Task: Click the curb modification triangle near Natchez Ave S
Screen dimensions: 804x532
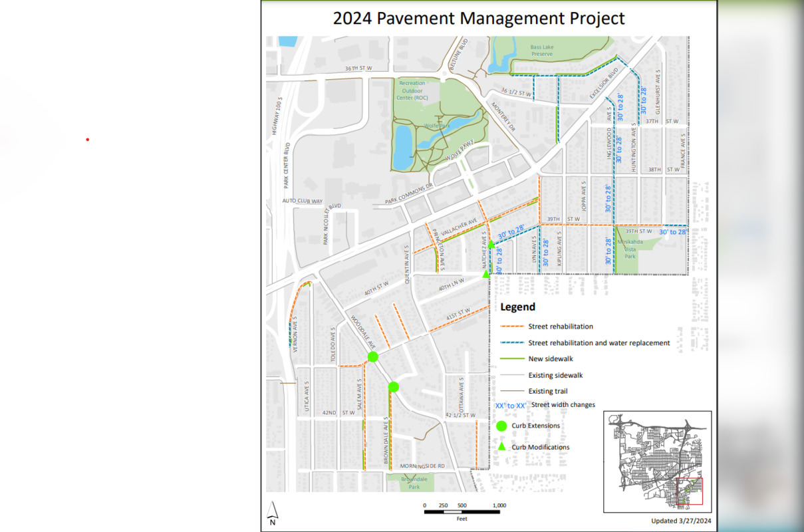Action: [x=490, y=245]
